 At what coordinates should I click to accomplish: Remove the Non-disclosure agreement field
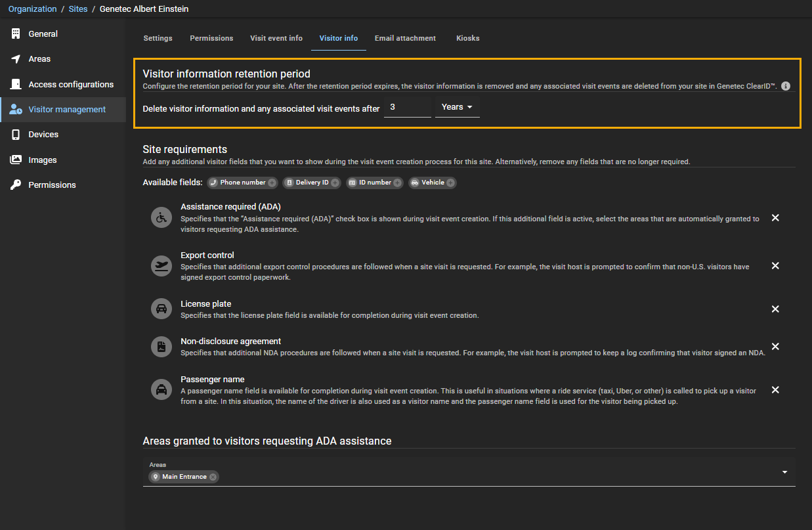(x=775, y=346)
